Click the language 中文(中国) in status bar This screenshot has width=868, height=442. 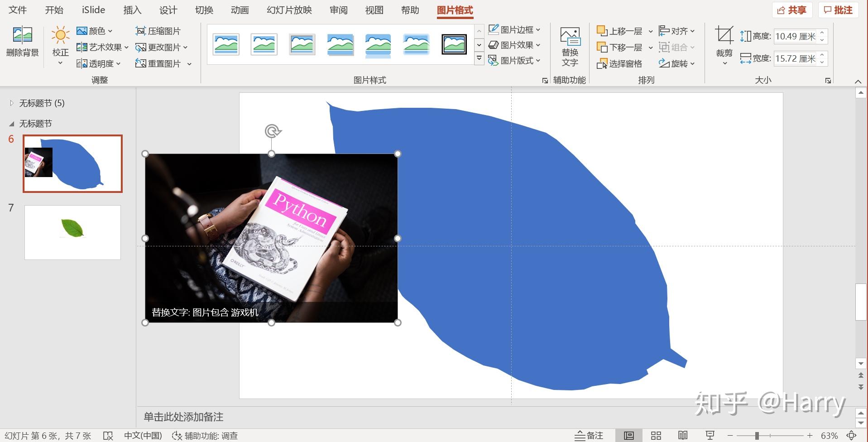pyautogui.click(x=143, y=436)
